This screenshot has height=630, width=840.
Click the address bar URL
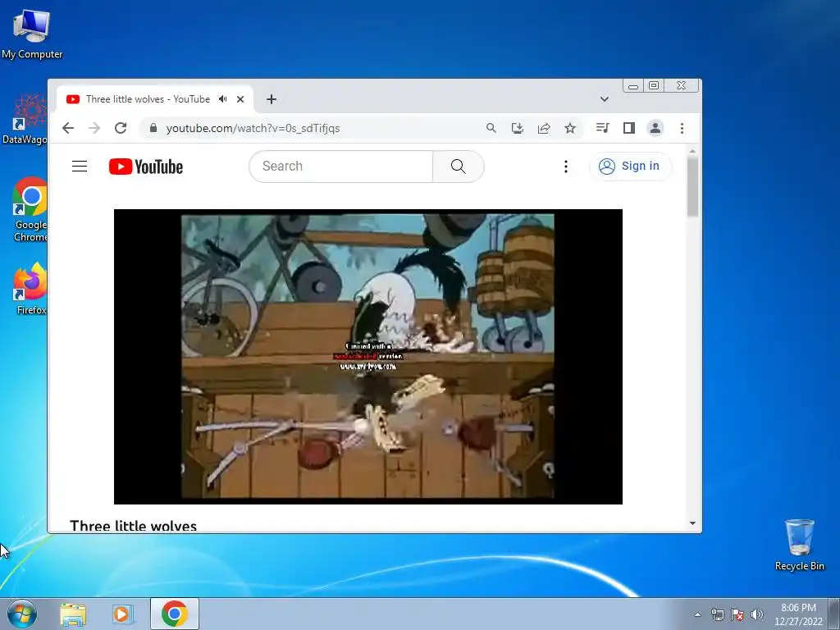click(x=253, y=128)
